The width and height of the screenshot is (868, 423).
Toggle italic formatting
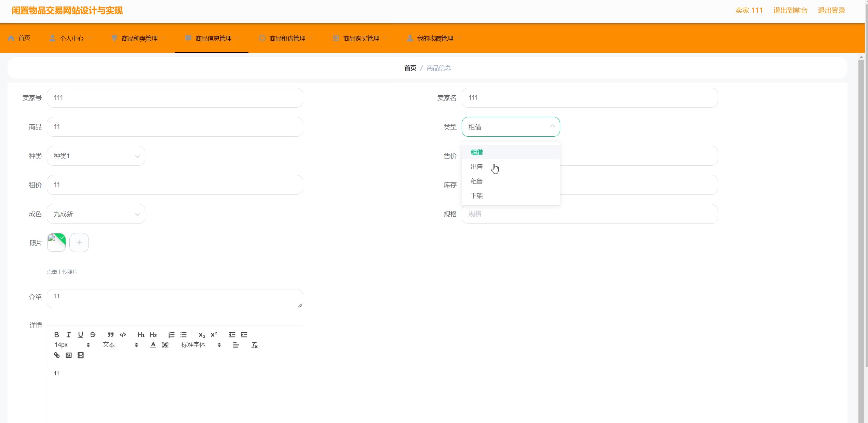click(x=69, y=335)
